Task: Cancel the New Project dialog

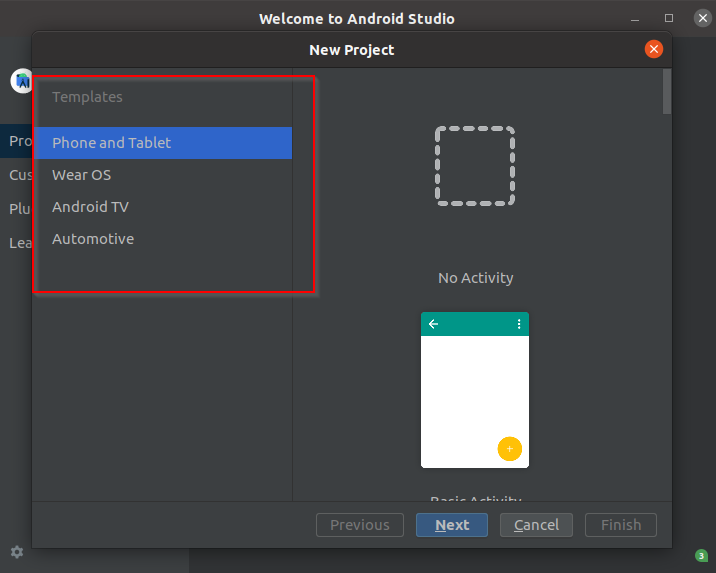Action: coord(536,525)
